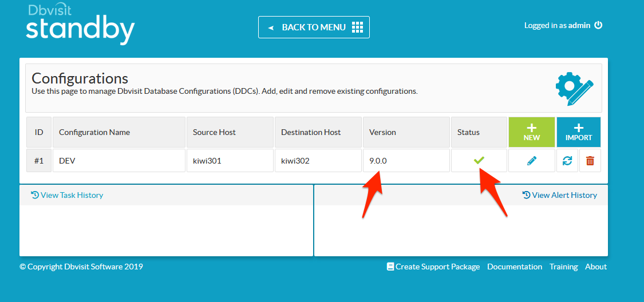Click the Source Host column header
The image size is (644, 302).
(x=230, y=132)
